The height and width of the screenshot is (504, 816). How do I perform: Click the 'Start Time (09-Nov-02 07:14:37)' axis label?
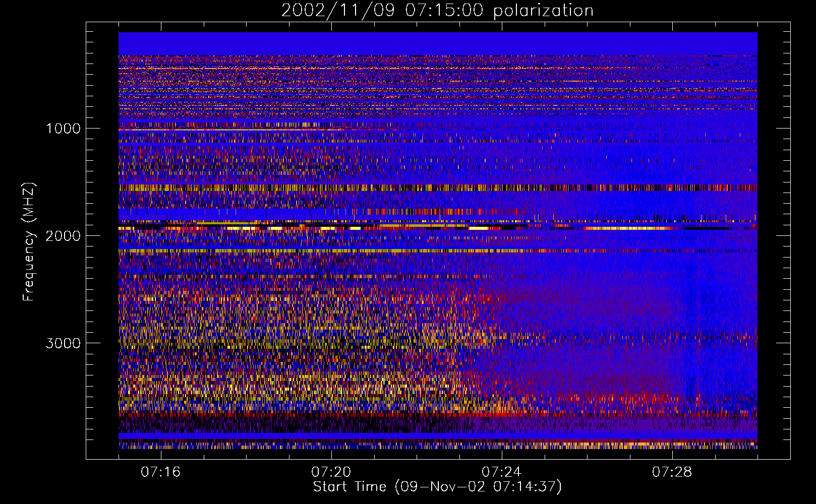point(437,487)
